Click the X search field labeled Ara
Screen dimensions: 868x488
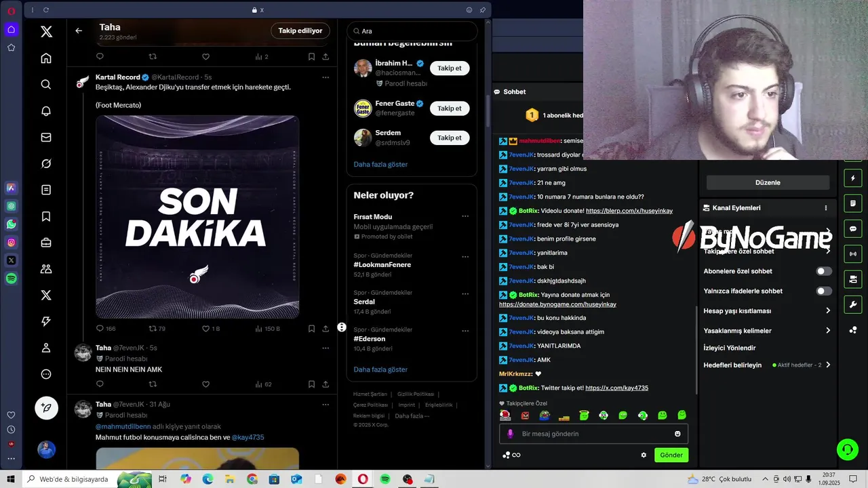pyautogui.click(x=412, y=31)
